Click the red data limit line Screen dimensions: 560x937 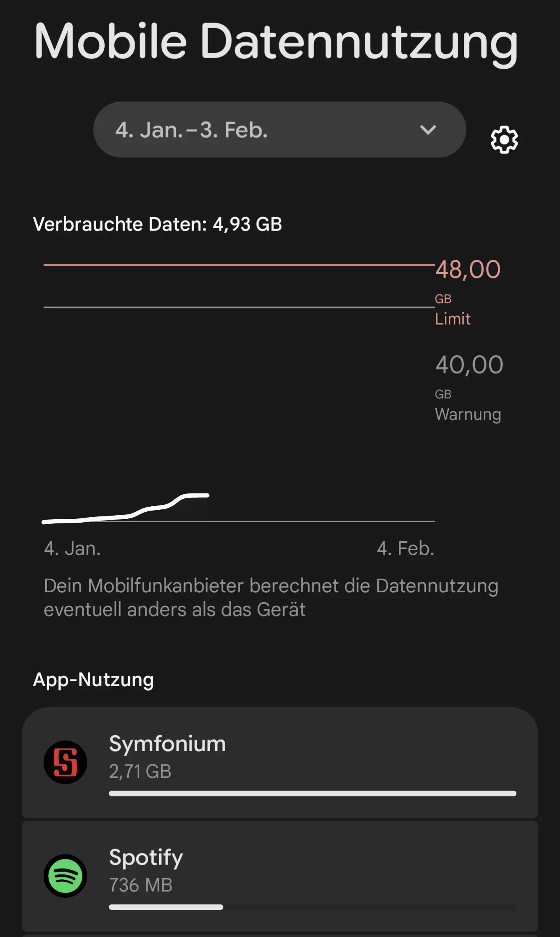point(238,265)
